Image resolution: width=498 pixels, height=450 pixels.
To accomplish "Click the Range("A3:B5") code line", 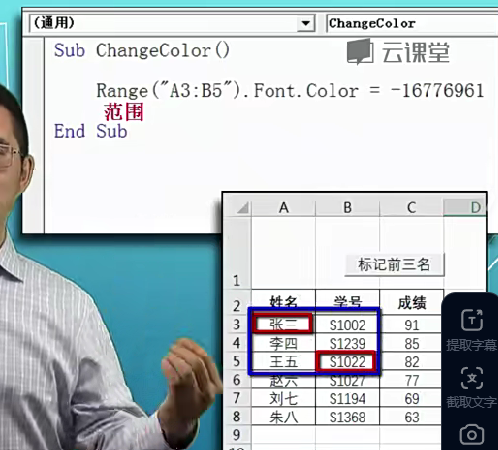I will coord(290,91).
